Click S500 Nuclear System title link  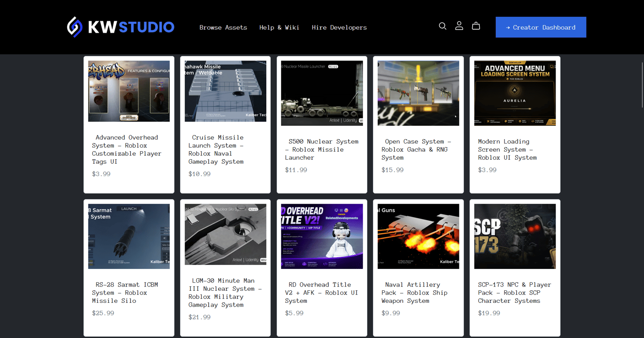point(322,149)
